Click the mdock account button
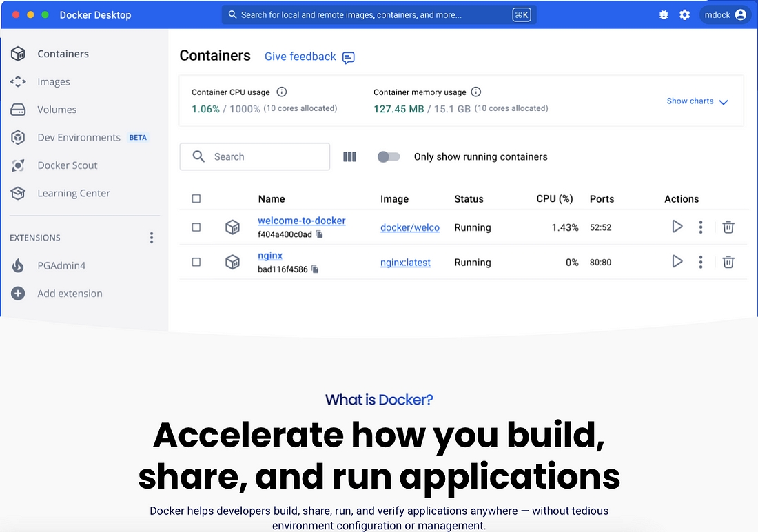The image size is (758, 532). 725,15
